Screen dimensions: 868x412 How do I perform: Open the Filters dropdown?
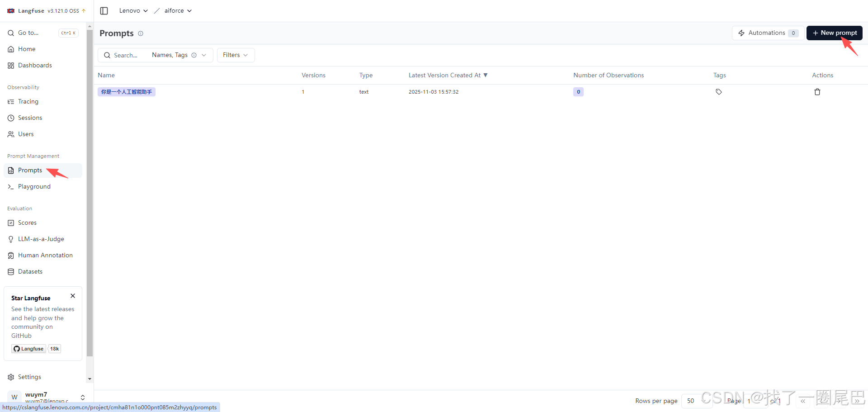click(x=236, y=55)
